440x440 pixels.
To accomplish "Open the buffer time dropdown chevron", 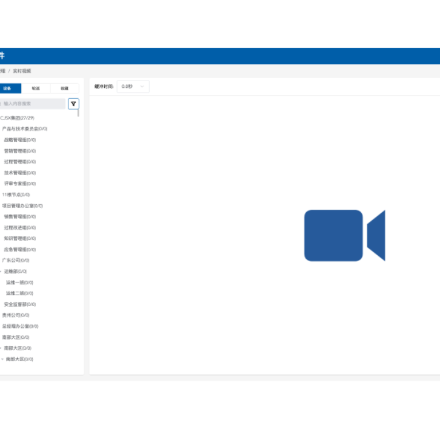I will tap(142, 87).
